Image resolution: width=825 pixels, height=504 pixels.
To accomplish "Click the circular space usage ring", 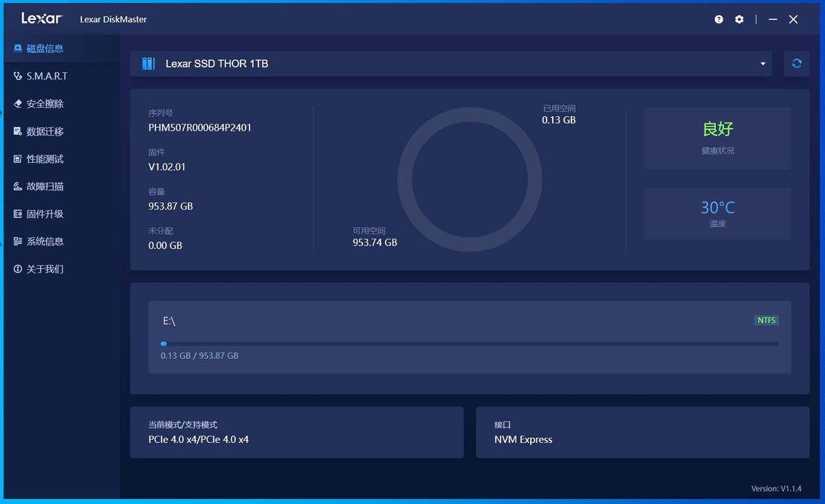I will pos(470,180).
